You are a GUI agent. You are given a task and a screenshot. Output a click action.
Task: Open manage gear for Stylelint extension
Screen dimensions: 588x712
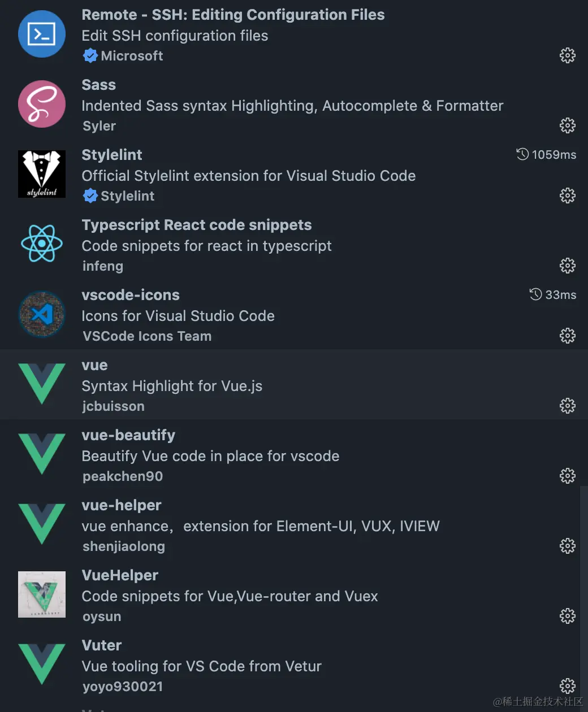(x=567, y=196)
